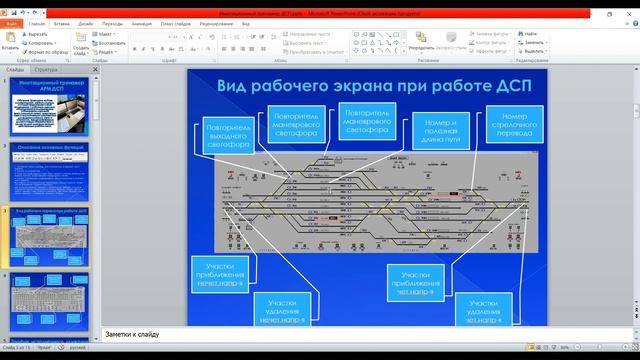Toggle normal view button in status bar

(x=530, y=347)
